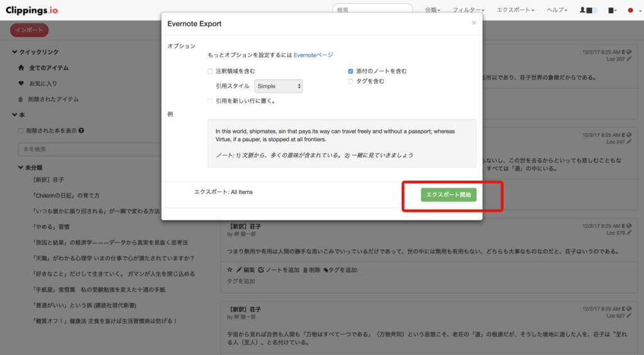This screenshot has width=644, height=355.
Task: Click the エクスポート開始 green button
Action: point(448,194)
